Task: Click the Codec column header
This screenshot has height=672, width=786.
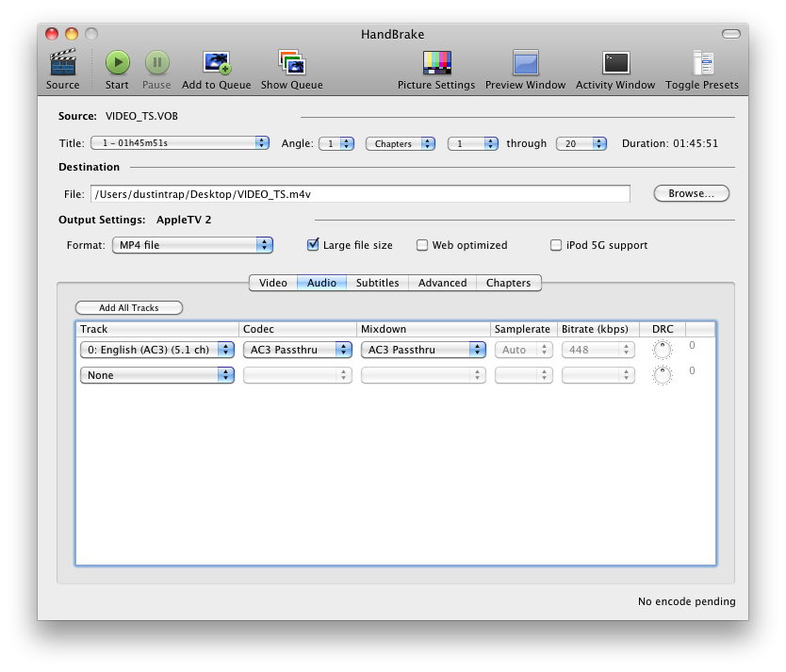Action: (298, 329)
